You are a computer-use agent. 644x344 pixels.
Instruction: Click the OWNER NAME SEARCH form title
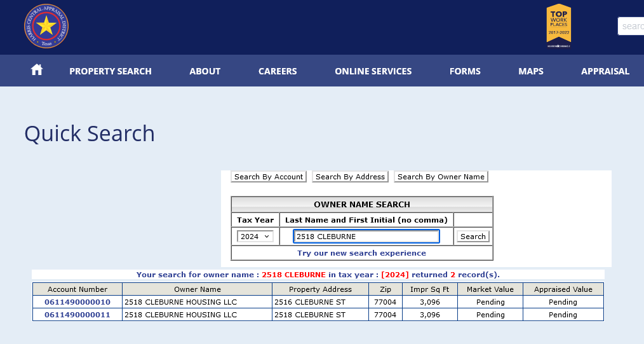(362, 205)
